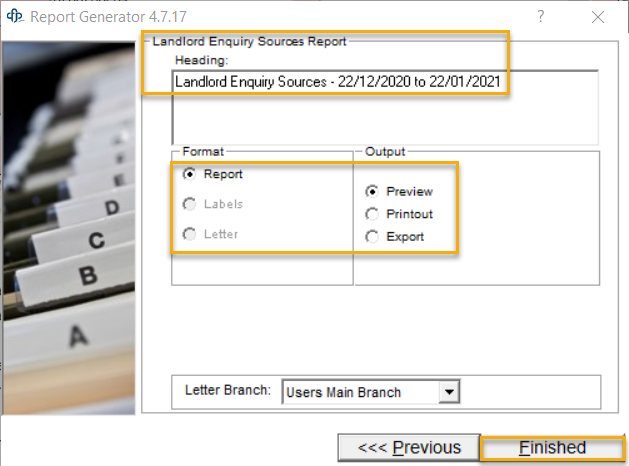Image resolution: width=629 pixels, height=466 pixels.
Task: Click the 'Output' group label
Action: coord(385,152)
